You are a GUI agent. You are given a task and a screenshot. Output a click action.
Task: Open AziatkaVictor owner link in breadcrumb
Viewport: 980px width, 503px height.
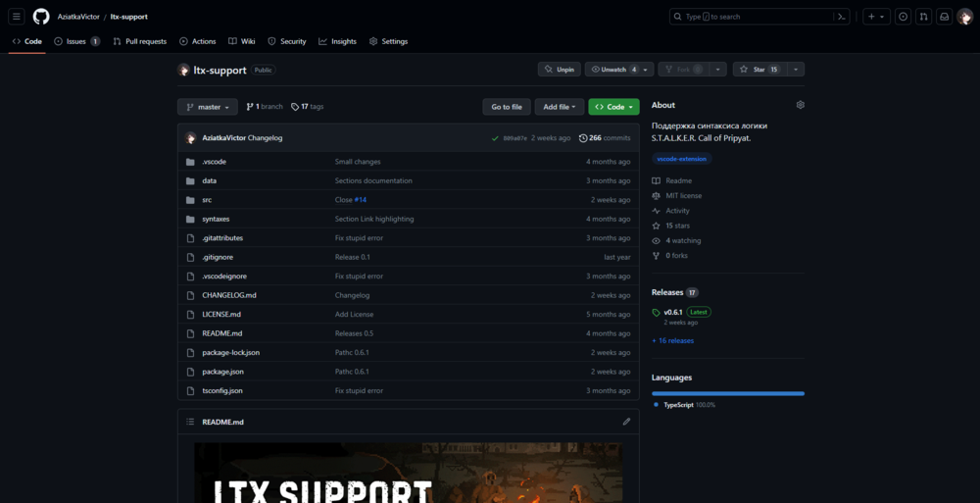point(78,17)
